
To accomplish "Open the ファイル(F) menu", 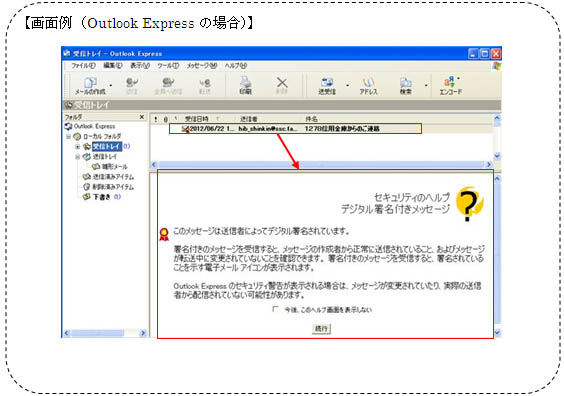I will click(83, 66).
